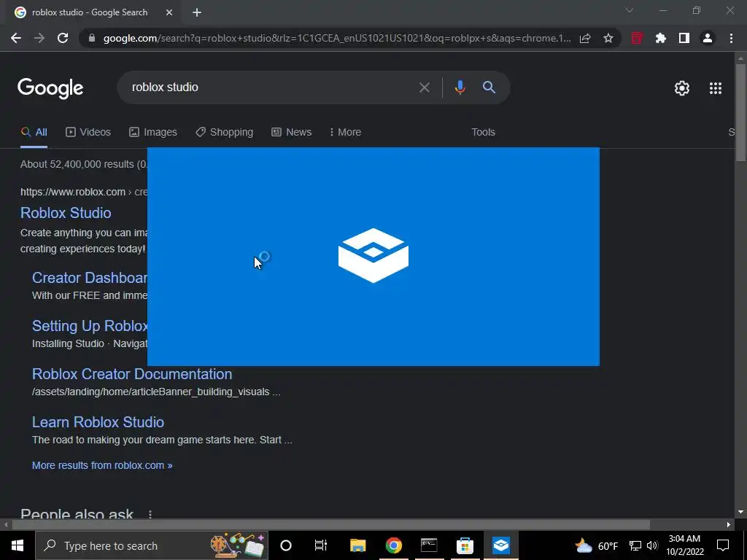747x560 pixels.
Task: Open the notification center icon
Action: point(723,545)
